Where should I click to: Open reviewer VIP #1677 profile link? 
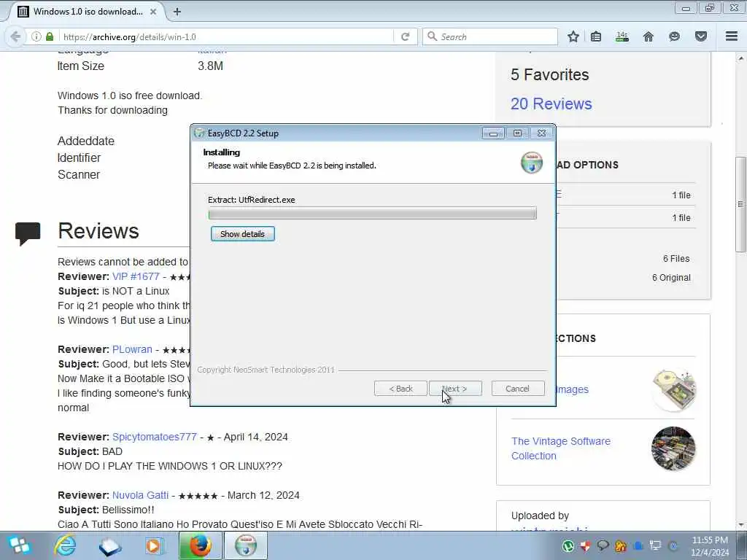pyautogui.click(x=136, y=276)
